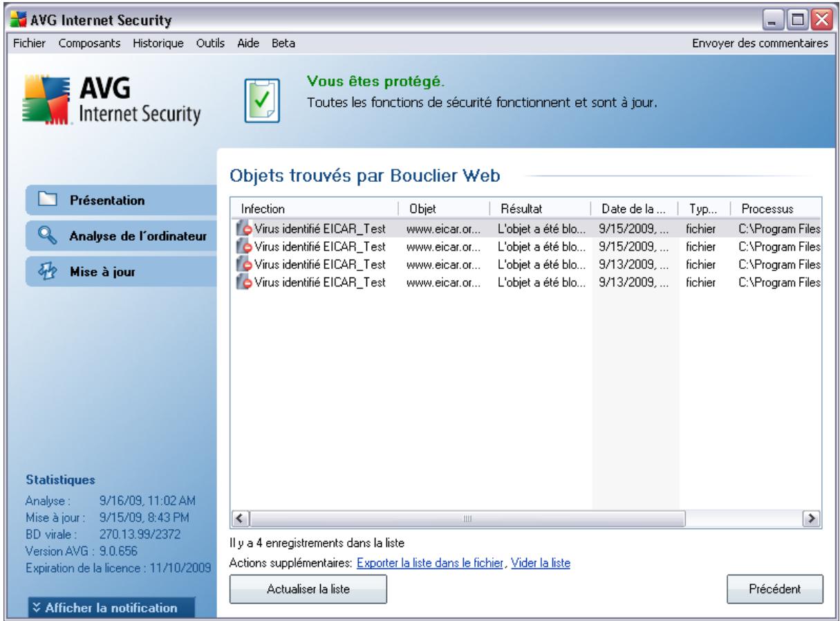Click Envoyer des commentaires link
This screenshot has height=621, width=840.
(760, 44)
